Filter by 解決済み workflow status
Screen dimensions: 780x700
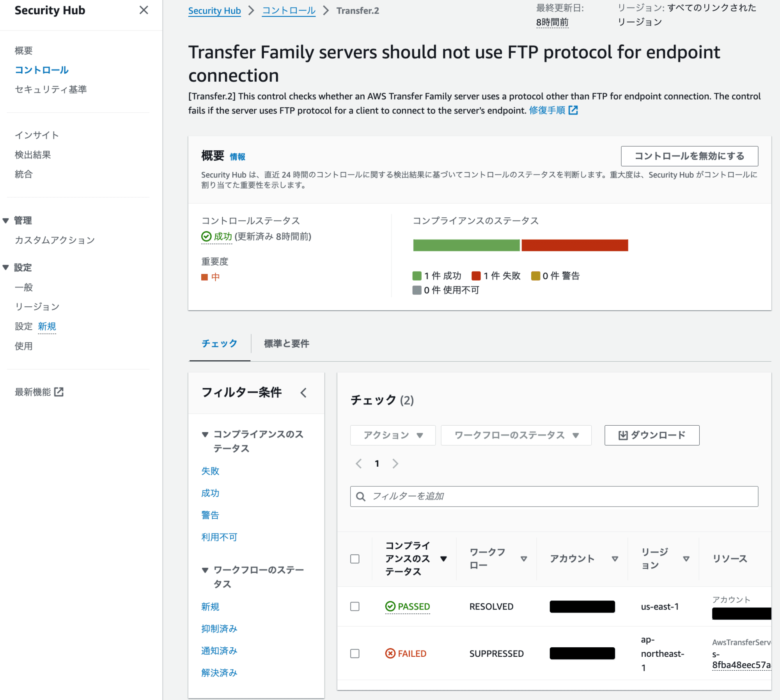click(x=219, y=673)
